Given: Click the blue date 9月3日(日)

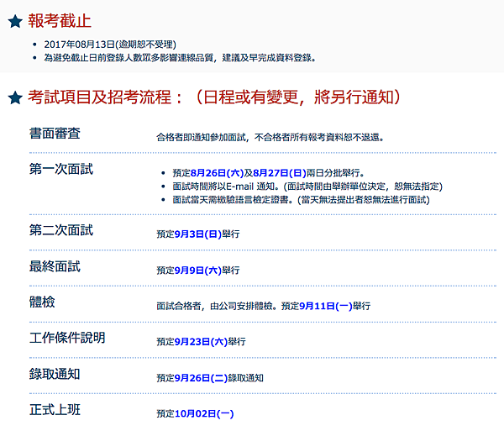Looking at the screenshot, I should point(198,234).
